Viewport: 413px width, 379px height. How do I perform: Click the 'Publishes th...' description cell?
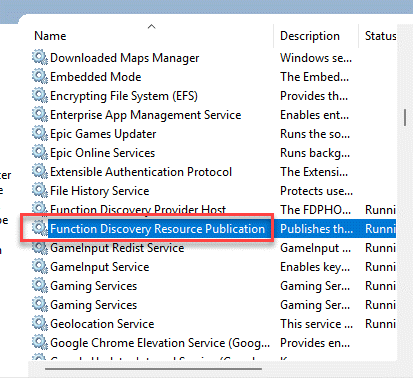pyautogui.click(x=316, y=229)
